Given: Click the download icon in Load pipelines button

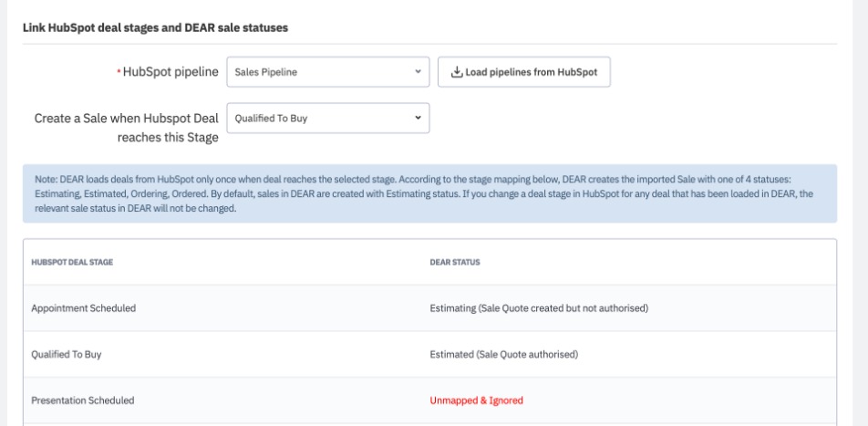Looking at the screenshot, I should pos(457,73).
